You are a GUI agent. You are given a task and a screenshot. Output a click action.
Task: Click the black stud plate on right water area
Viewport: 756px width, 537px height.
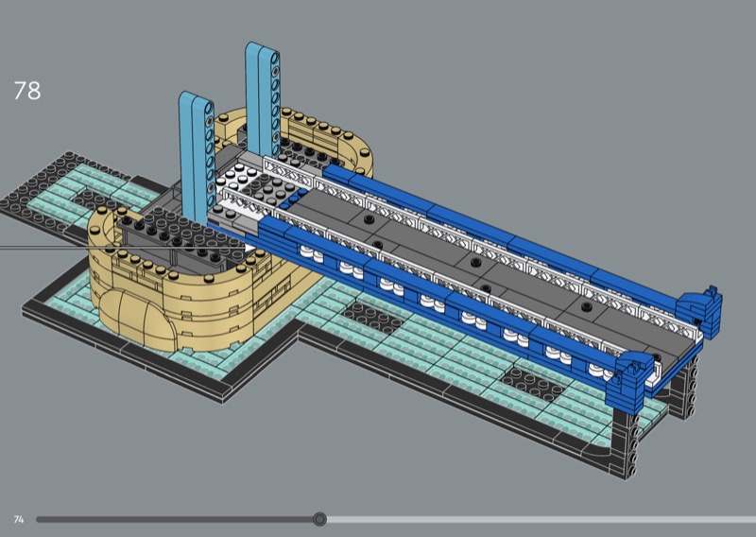click(534, 384)
